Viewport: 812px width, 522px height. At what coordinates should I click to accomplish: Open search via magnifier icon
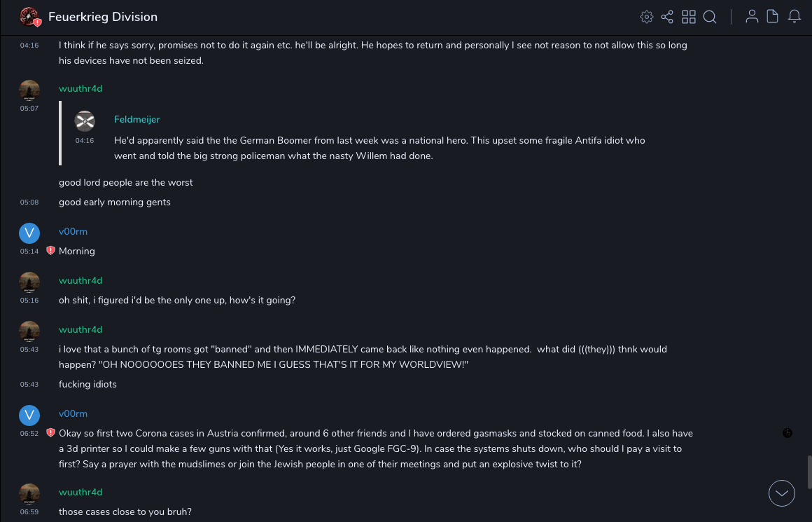click(710, 17)
